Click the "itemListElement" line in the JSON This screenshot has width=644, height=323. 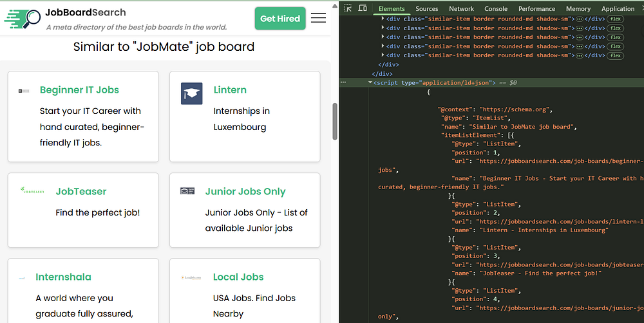tap(478, 135)
